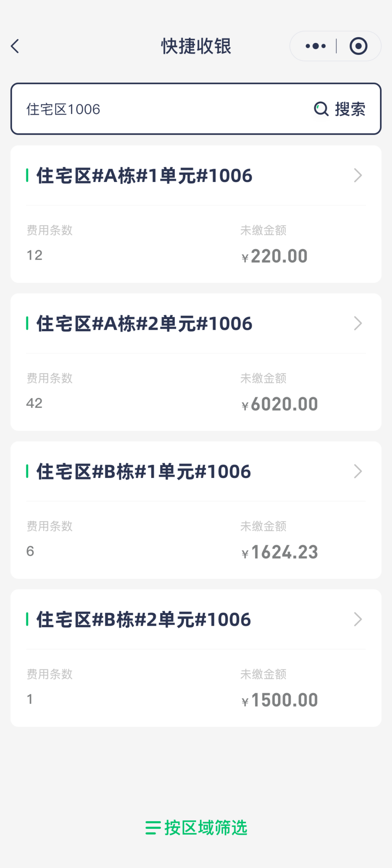Tap the magnifier search icon

(x=321, y=109)
